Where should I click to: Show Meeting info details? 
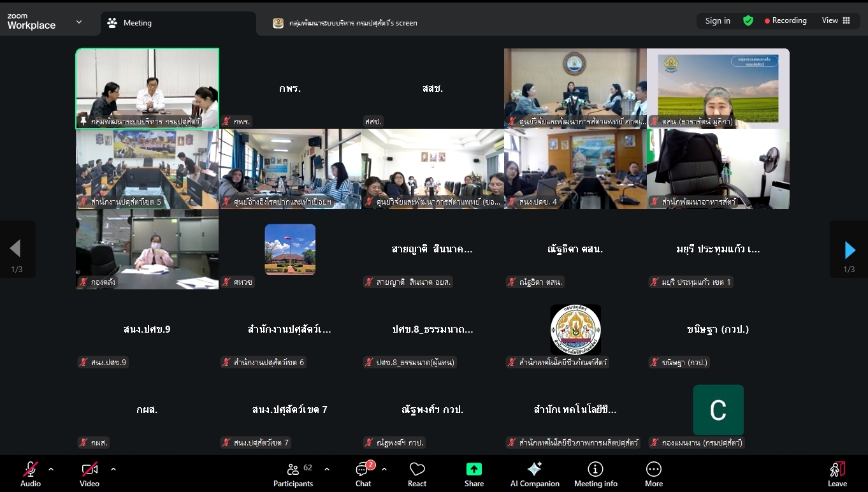[x=595, y=474]
